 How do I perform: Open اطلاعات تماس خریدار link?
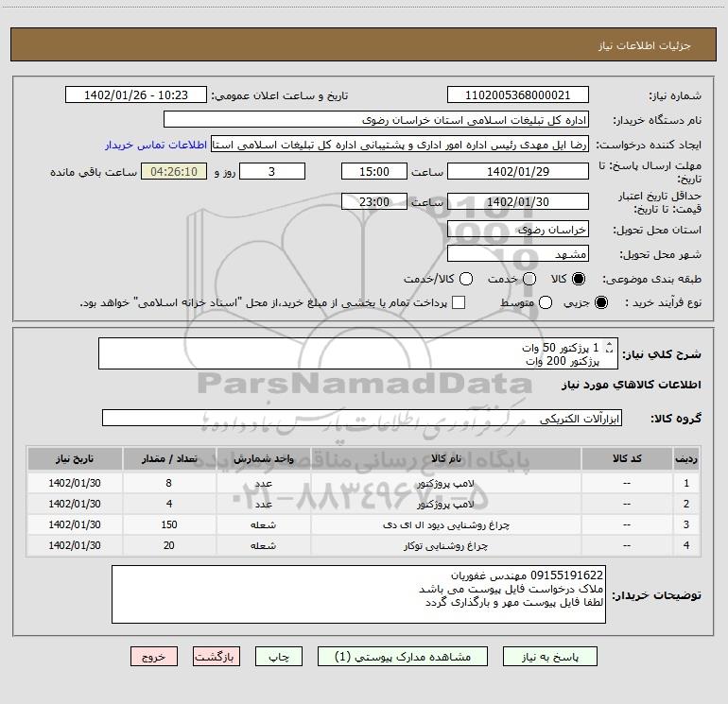coord(156,145)
